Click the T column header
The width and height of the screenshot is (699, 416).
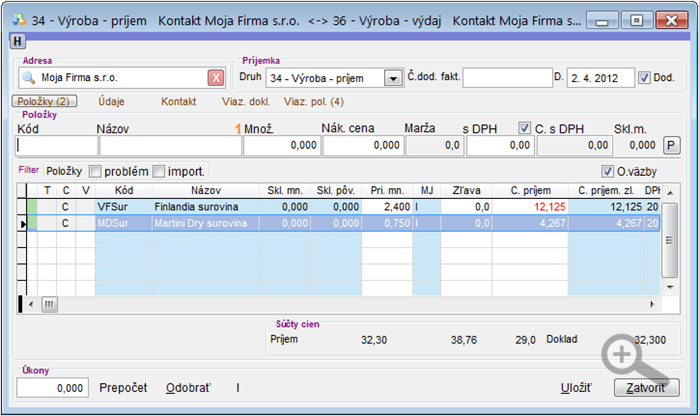point(47,190)
